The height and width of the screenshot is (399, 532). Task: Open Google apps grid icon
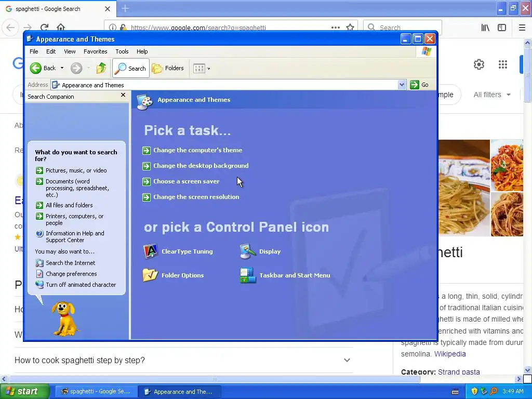pyautogui.click(x=503, y=64)
